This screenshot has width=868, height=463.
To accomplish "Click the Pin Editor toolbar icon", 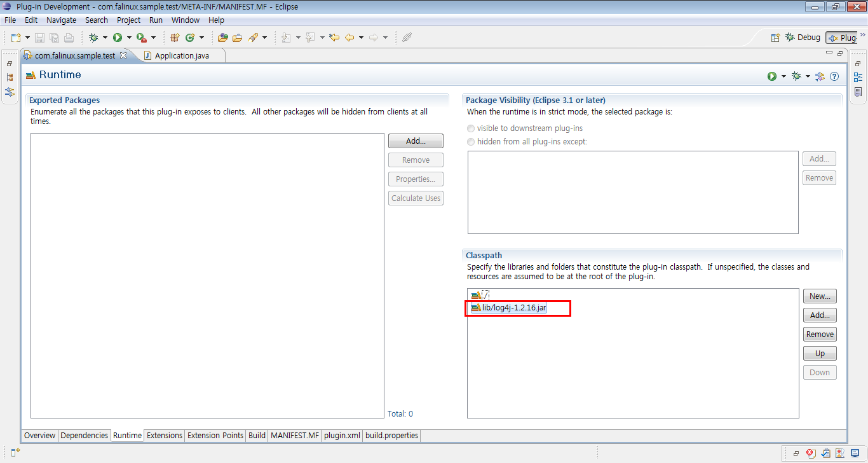I will tap(407, 38).
